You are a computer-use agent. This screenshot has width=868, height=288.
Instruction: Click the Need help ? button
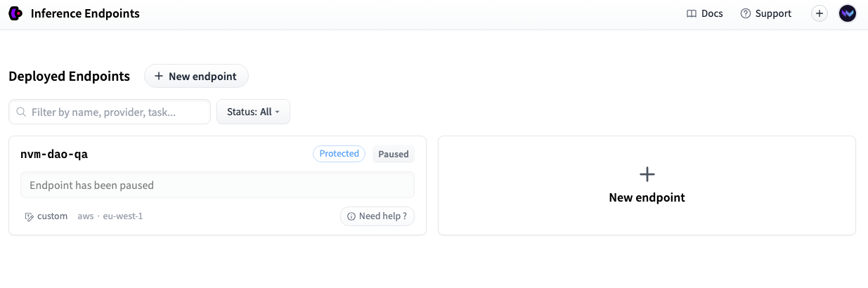point(377,216)
